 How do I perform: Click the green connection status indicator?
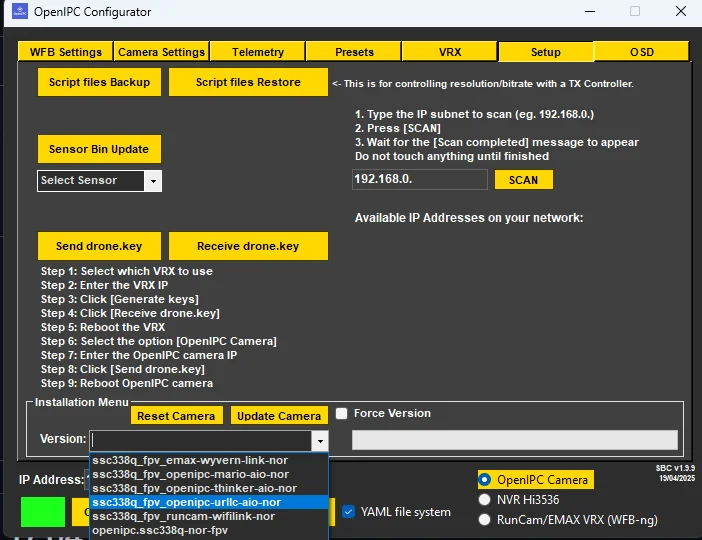(43, 511)
